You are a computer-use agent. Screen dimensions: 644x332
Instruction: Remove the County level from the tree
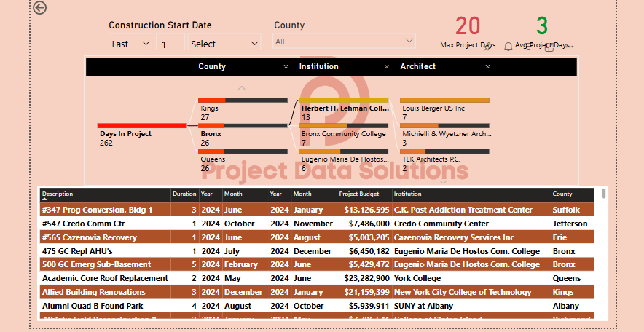coord(286,66)
